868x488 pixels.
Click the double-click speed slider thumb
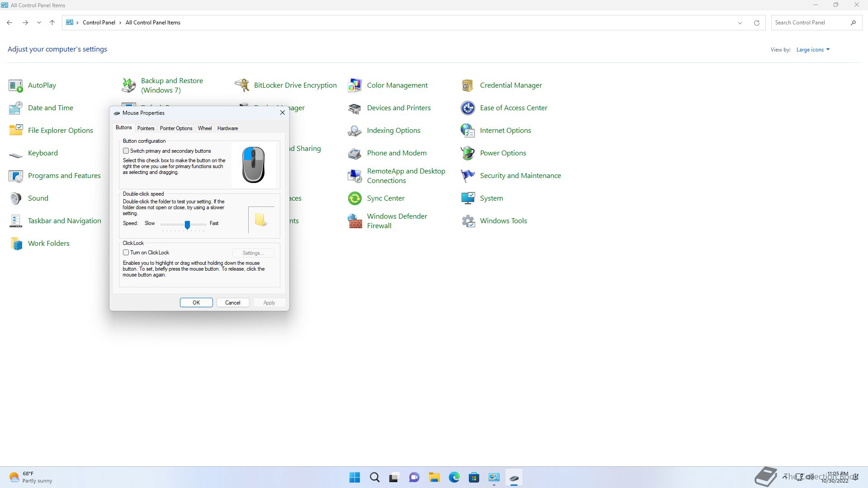click(x=187, y=225)
